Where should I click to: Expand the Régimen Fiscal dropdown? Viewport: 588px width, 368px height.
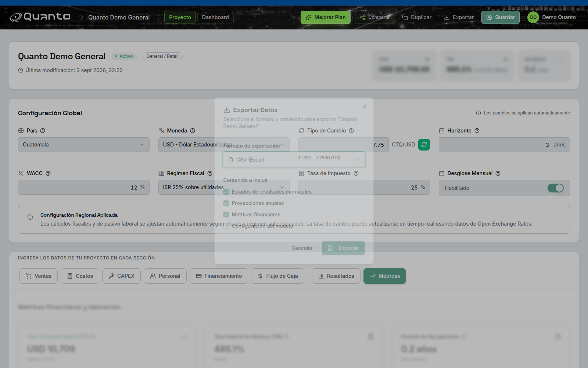(224, 187)
